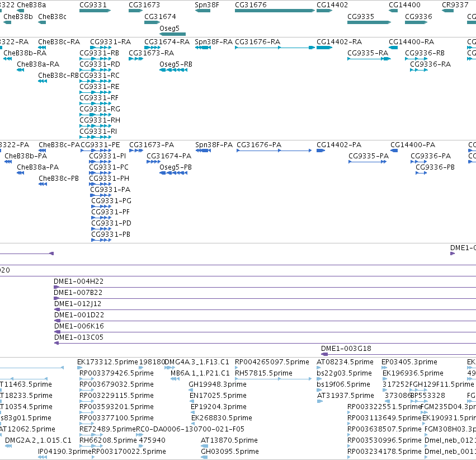Open EST RH57815.5prime

point(263,373)
